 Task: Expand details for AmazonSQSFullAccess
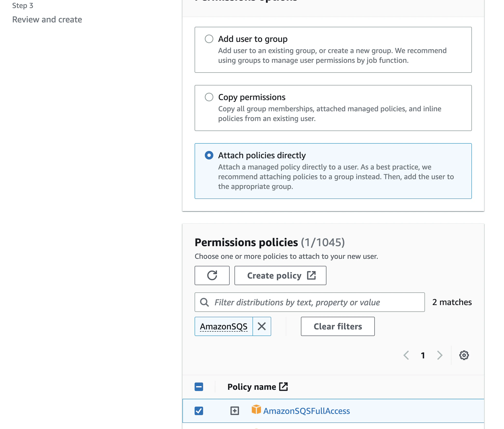tap(234, 411)
